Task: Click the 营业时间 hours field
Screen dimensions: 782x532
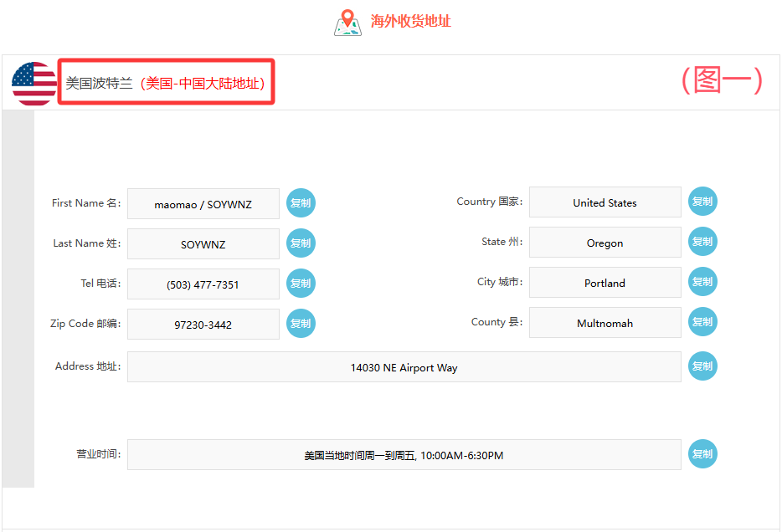Action: (404, 455)
